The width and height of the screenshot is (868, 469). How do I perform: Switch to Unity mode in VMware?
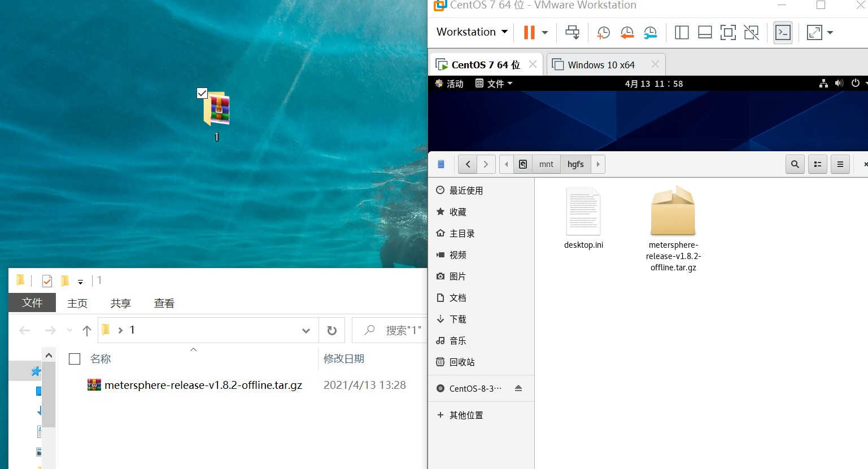click(x=751, y=33)
